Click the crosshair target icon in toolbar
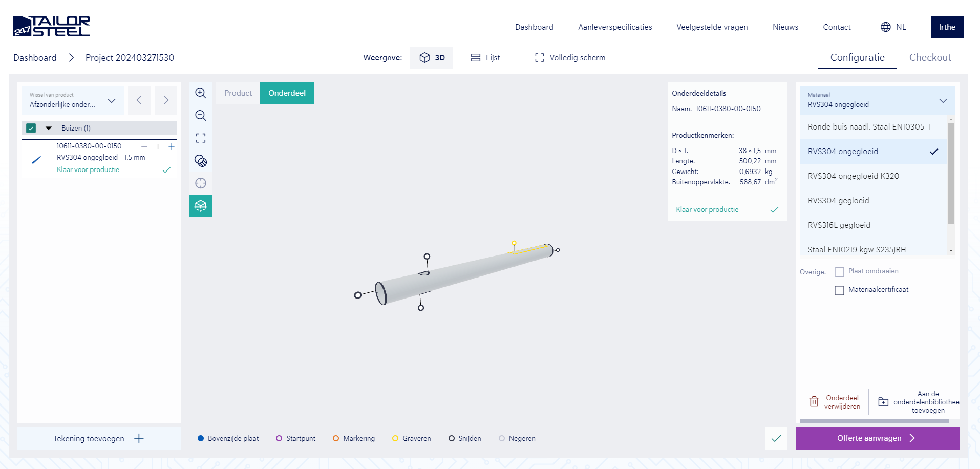 [x=201, y=183]
